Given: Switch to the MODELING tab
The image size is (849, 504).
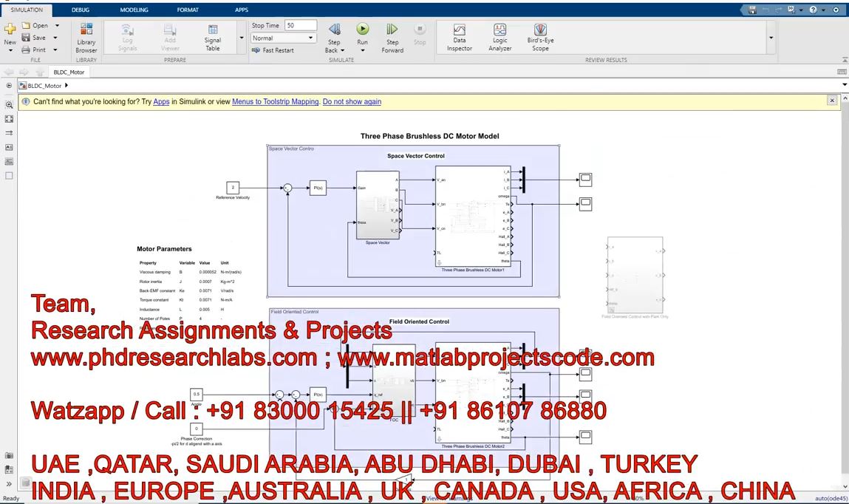Looking at the screenshot, I should tap(134, 10).
